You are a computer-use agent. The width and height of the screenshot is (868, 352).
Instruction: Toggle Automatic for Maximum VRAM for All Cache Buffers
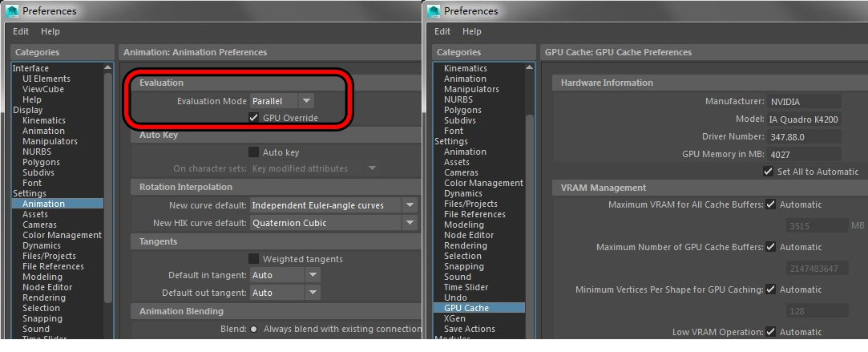(x=770, y=204)
